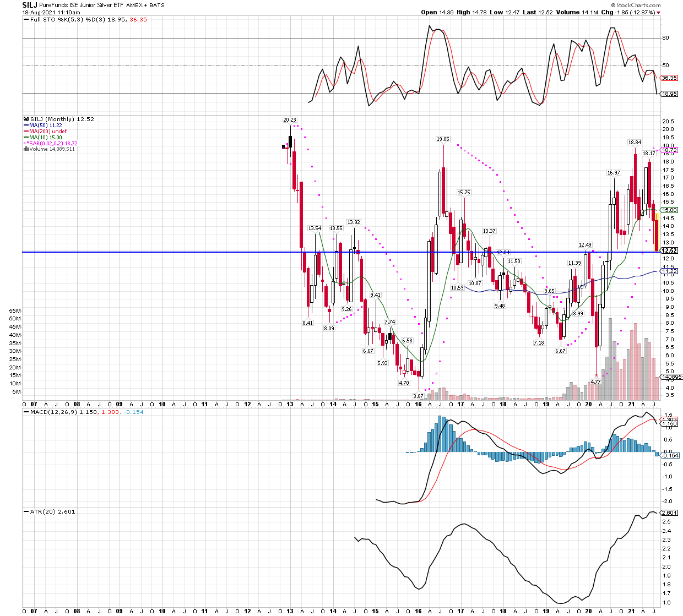Viewport: 683px width, 616px height.
Task: Click the 9.41 price label
Action: pyautogui.click(x=375, y=295)
